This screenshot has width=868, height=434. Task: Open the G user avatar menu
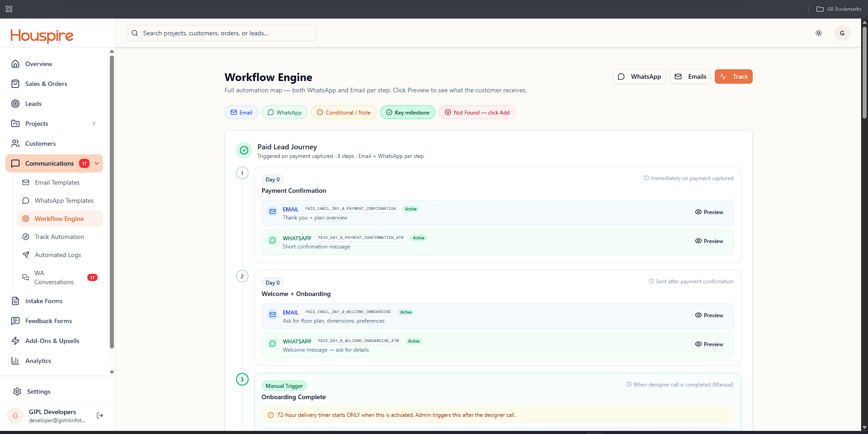pyautogui.click(x=842, y=33)
